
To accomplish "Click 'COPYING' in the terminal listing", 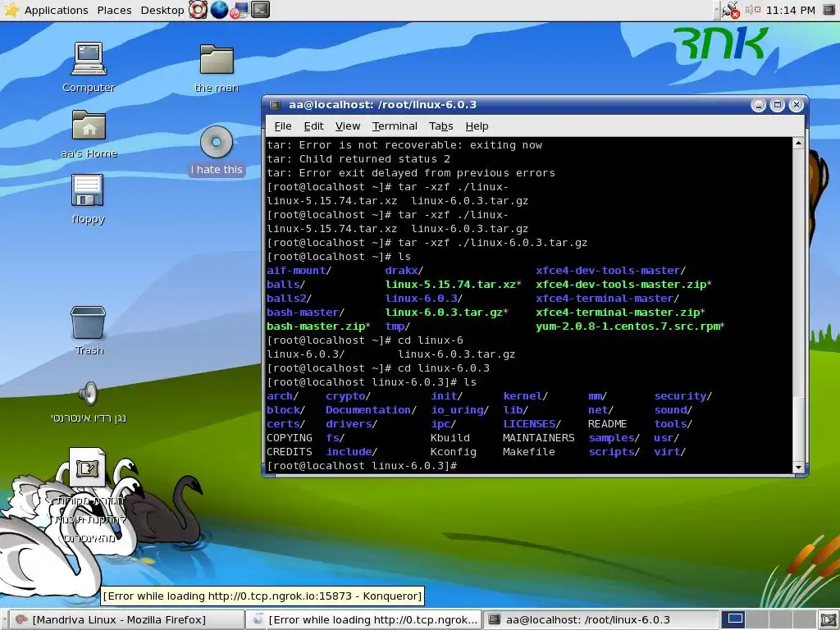I will click(290, 438).
